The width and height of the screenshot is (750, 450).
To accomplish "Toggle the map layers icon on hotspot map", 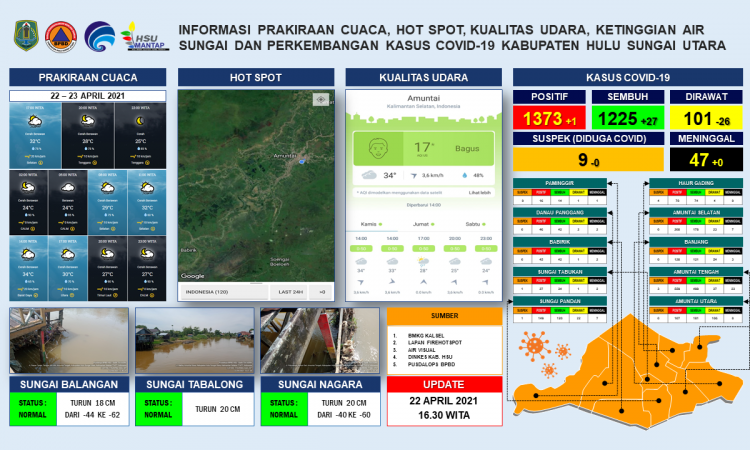I will click(x=320, y=99).
